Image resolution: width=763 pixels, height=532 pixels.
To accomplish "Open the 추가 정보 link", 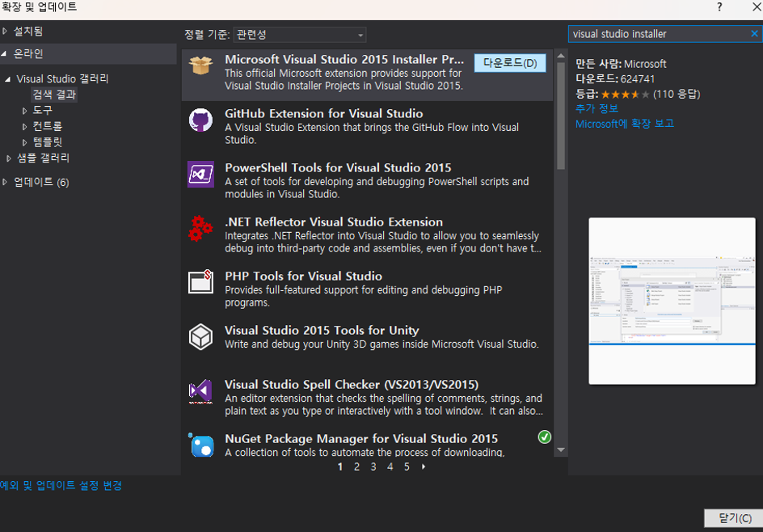I will pos(596,108).
